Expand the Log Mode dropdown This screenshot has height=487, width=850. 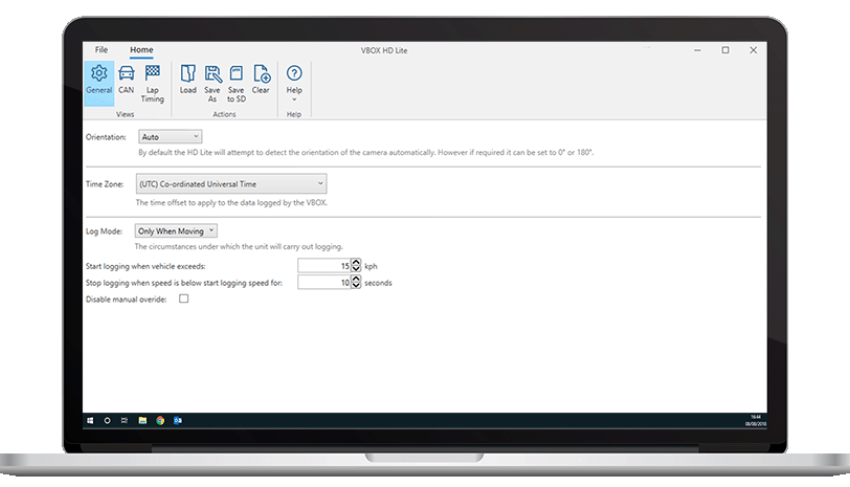pos(176,231)
